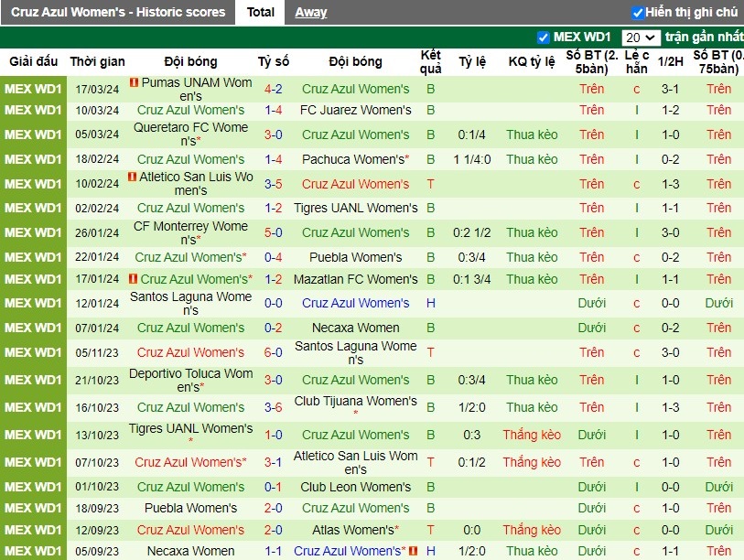This screenshot has width=744, height=560.
Task: Click Puebla Women's in the 18/09/23 row
Action: 190,508
